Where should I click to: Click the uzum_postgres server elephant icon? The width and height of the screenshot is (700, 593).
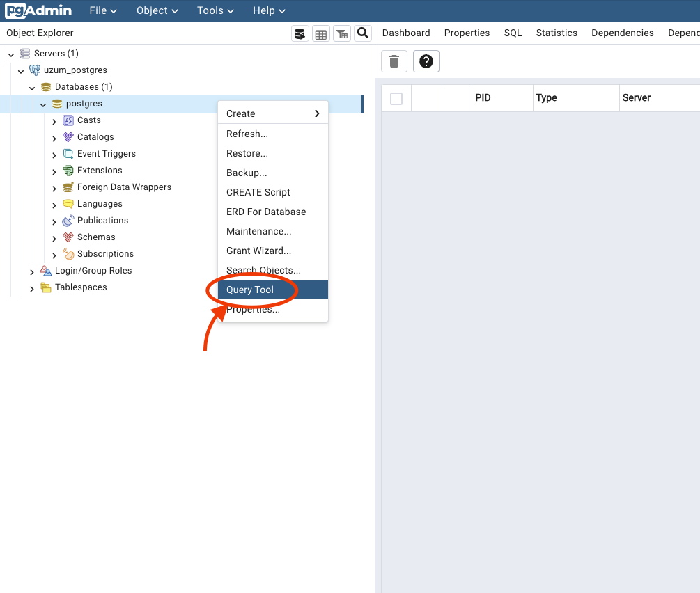coord(35,70)
